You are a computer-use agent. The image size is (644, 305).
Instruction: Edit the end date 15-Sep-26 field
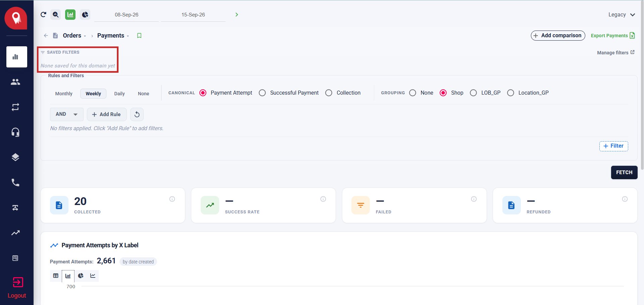point(193,15)
